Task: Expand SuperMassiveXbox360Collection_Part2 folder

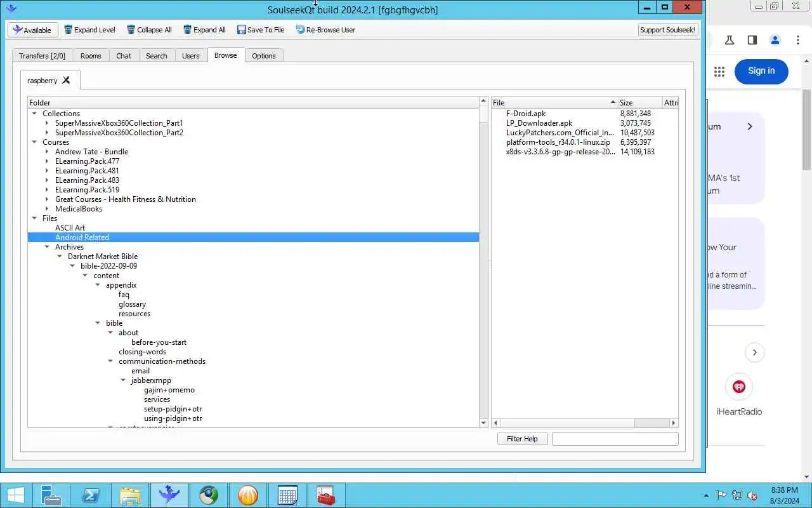Action: pos(47,133)
